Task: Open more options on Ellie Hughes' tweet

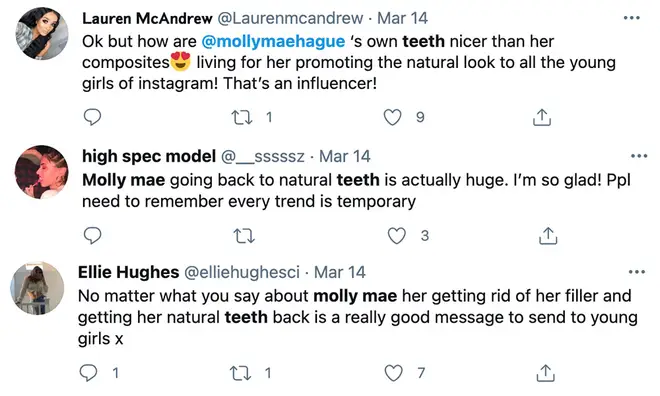Action: click(x=636, y=272)
